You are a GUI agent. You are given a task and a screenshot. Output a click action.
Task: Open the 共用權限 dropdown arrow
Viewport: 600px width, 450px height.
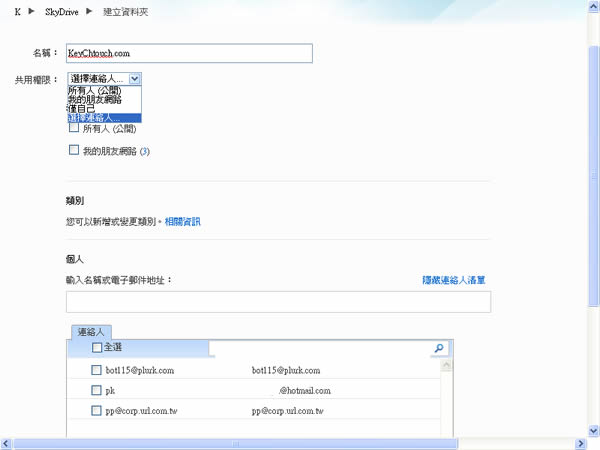tap(135, 79)
